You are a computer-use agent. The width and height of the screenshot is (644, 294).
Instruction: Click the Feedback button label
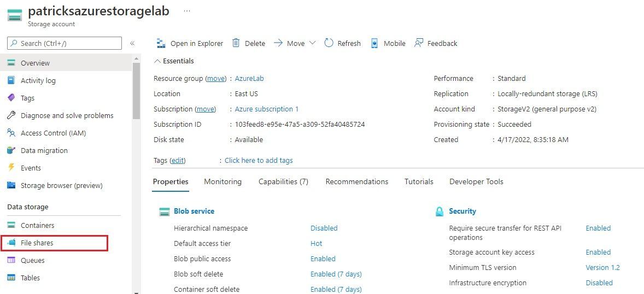pos(442,44)
